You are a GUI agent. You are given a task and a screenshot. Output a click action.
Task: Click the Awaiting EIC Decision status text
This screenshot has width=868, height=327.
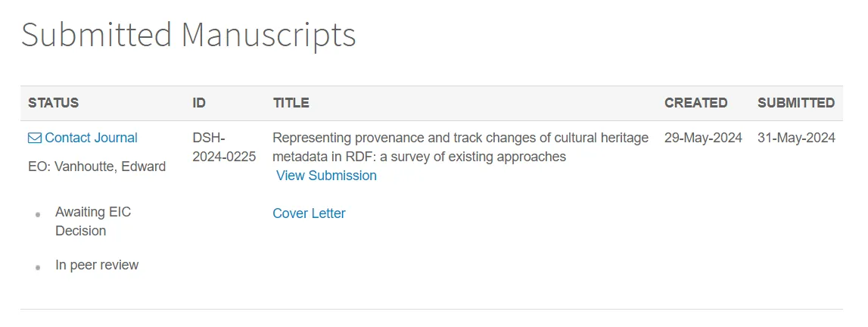[x=92, y=221]
